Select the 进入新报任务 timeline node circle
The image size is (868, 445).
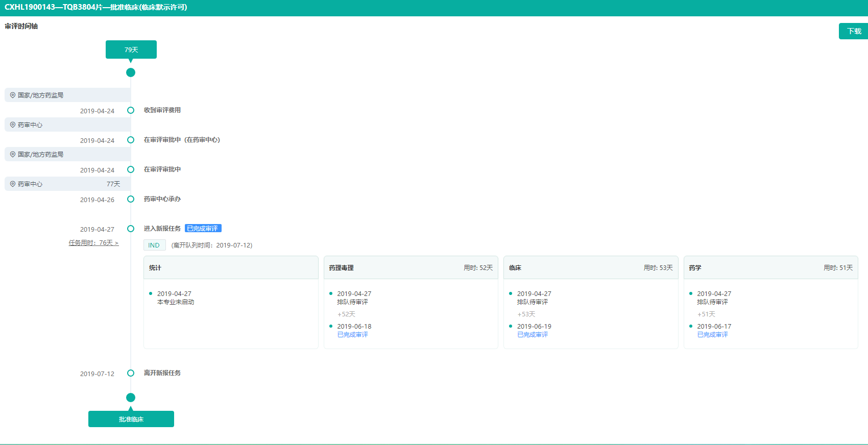(x=131, y=229)
